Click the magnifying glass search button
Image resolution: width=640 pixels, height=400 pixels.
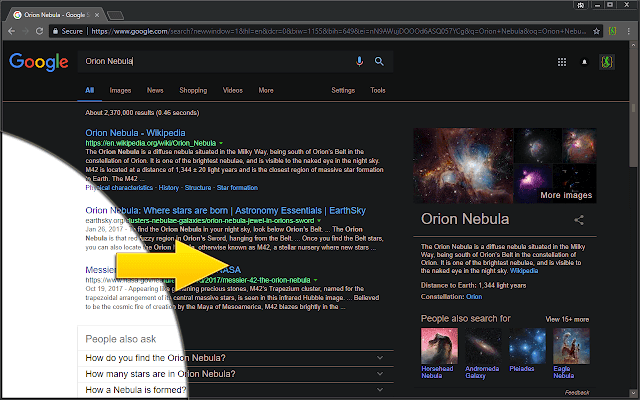point(379,61)
